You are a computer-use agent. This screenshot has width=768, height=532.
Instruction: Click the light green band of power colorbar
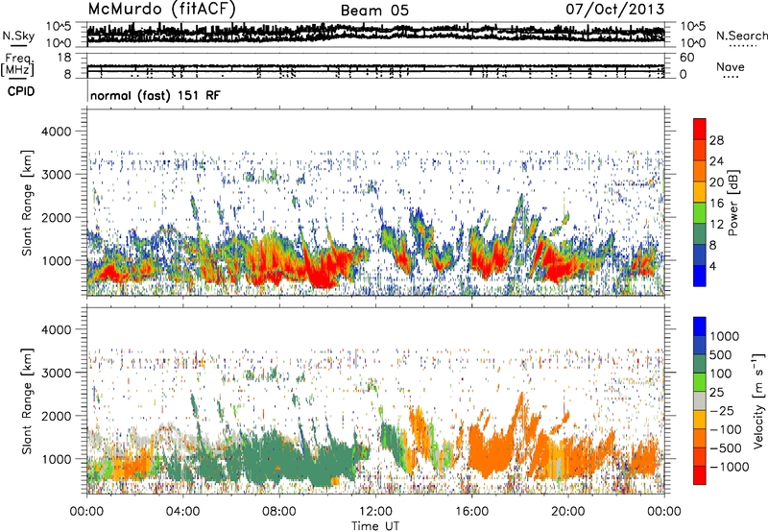pos(700,212)
